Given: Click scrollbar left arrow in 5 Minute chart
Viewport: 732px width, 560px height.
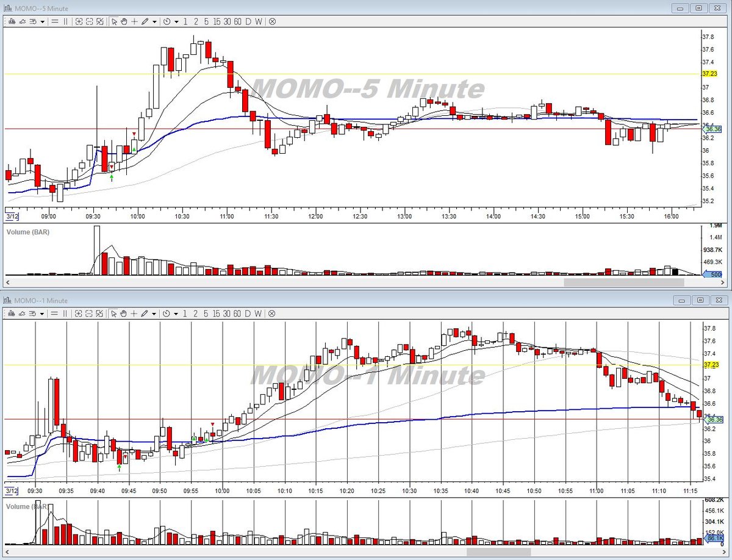Looking at the screenshot, I should click(8, 282).
